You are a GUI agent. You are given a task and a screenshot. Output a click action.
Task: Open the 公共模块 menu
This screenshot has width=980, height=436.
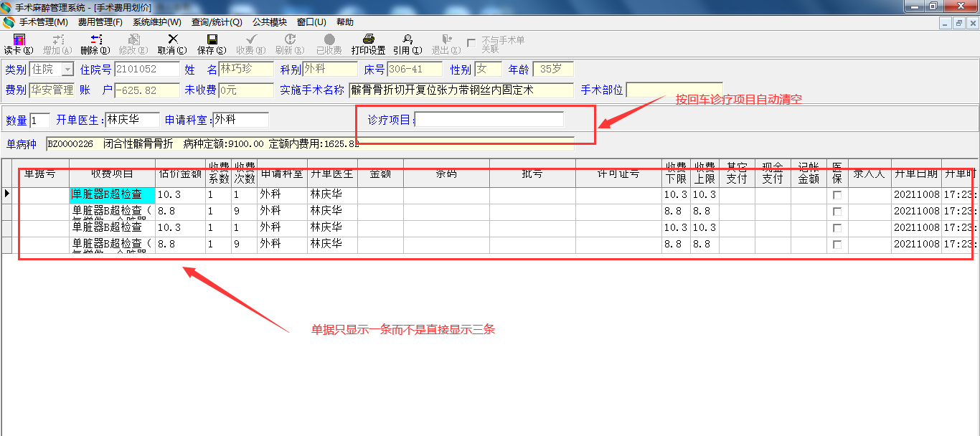pos(270,22)
